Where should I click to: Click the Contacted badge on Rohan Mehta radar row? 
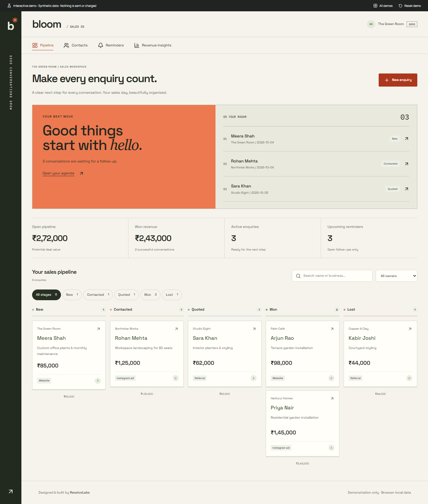(x=391, y=164)
